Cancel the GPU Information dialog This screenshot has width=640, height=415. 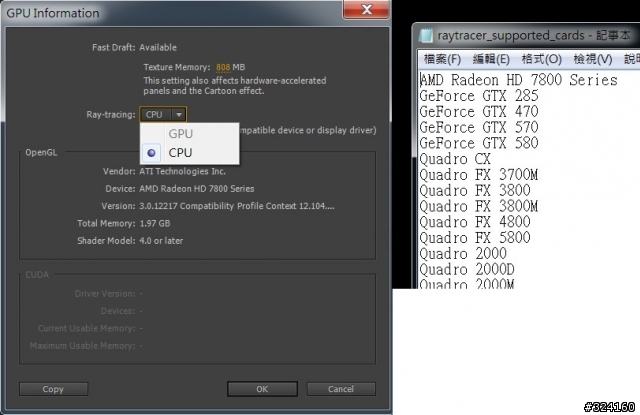341,389
